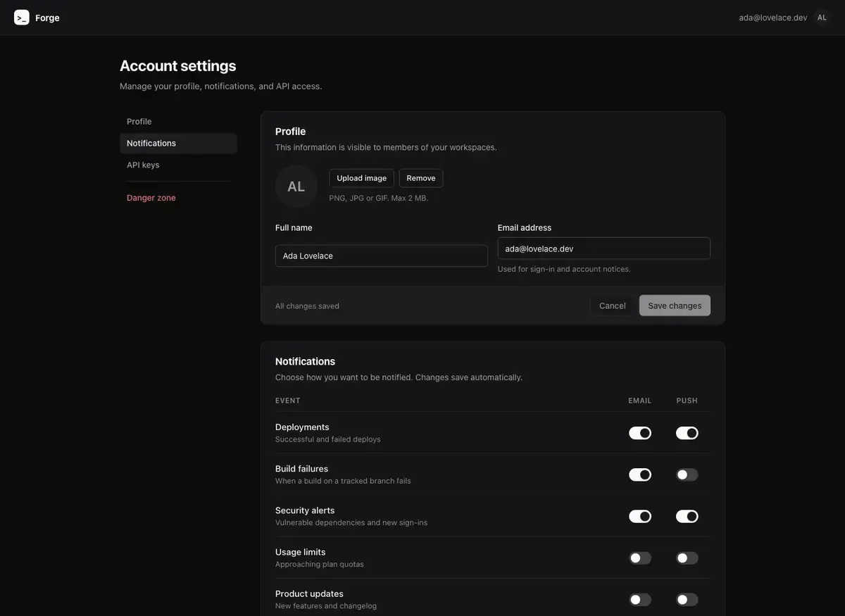Go to the Profile sidebar section
845x616 pixels.
[x=178, y=122]
